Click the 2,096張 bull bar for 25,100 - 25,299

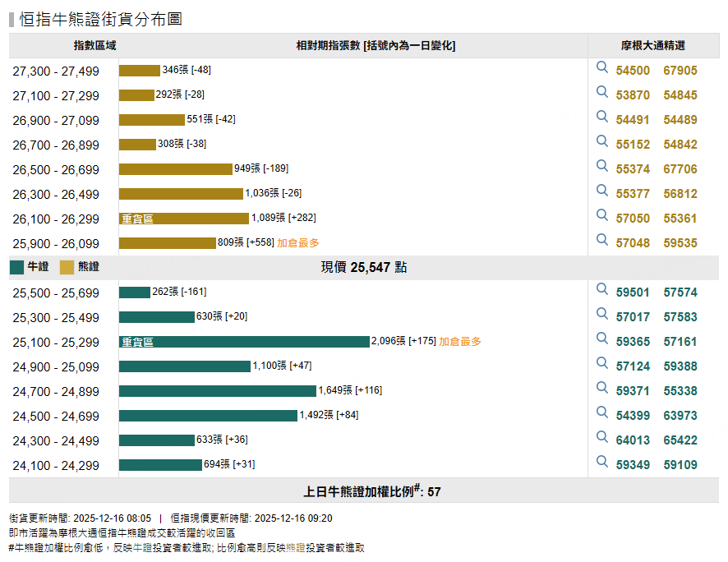click(244, 342)
